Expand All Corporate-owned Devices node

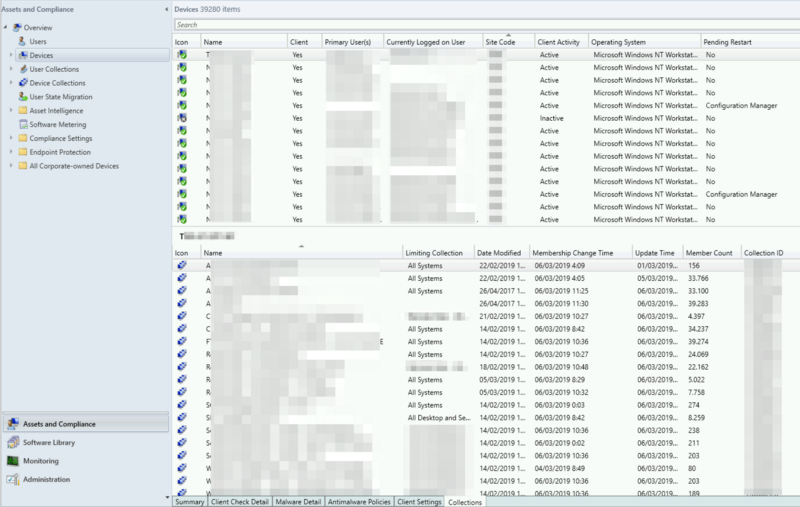click(11, 165)
